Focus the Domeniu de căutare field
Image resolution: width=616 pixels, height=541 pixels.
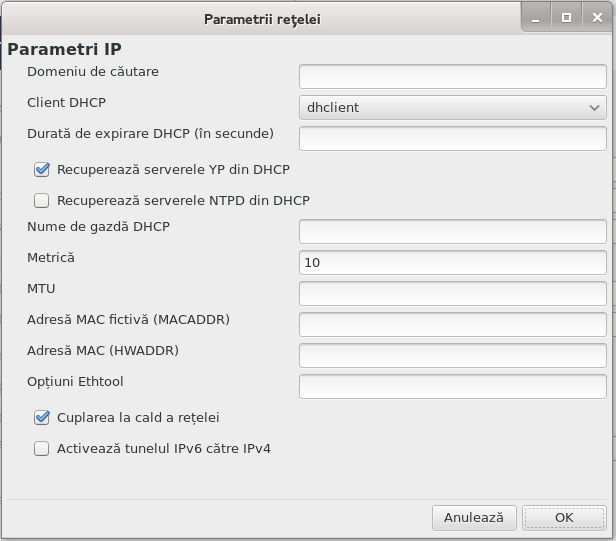[x=453, y=76]
